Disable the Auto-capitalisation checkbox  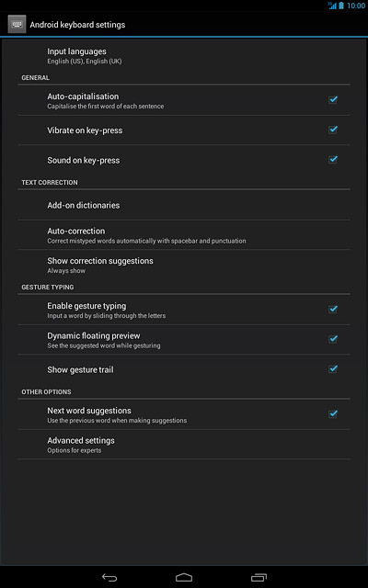click(333, 100)
